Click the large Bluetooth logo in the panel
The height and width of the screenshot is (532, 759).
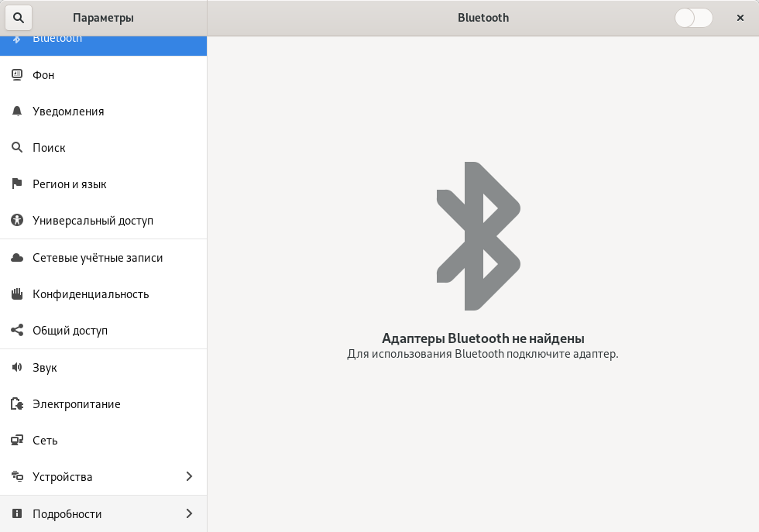(x=478, y=236)
